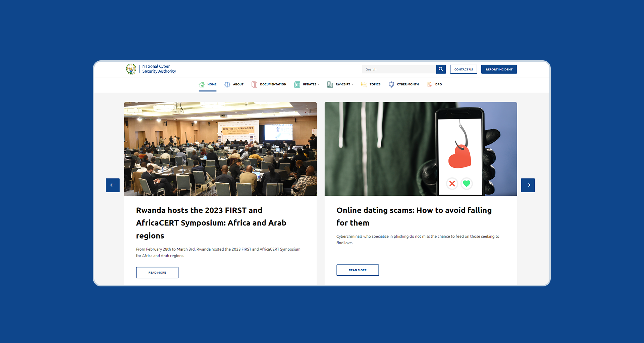Click the magnifier search button
Screen dimensions: 644x343
[441, 69]
